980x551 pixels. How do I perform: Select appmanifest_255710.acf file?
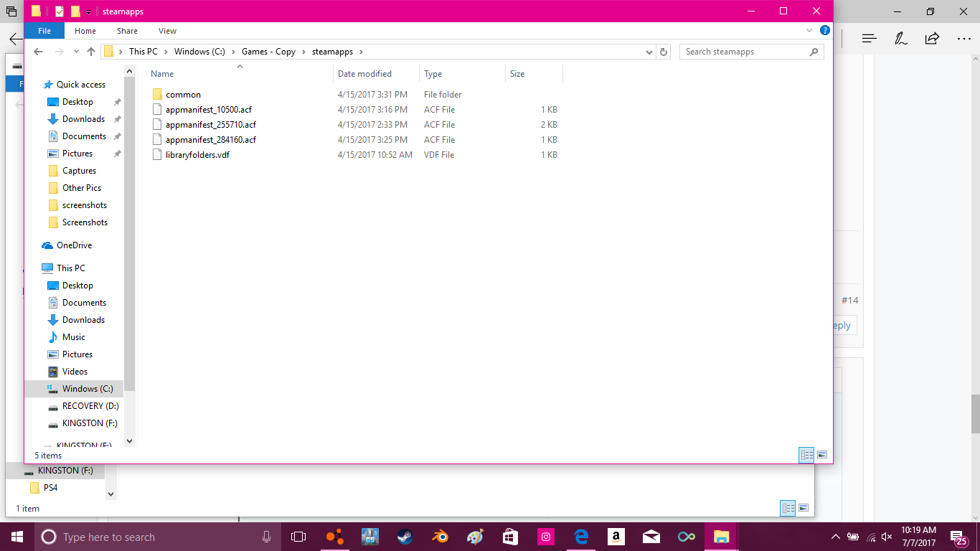click(210, 125)
